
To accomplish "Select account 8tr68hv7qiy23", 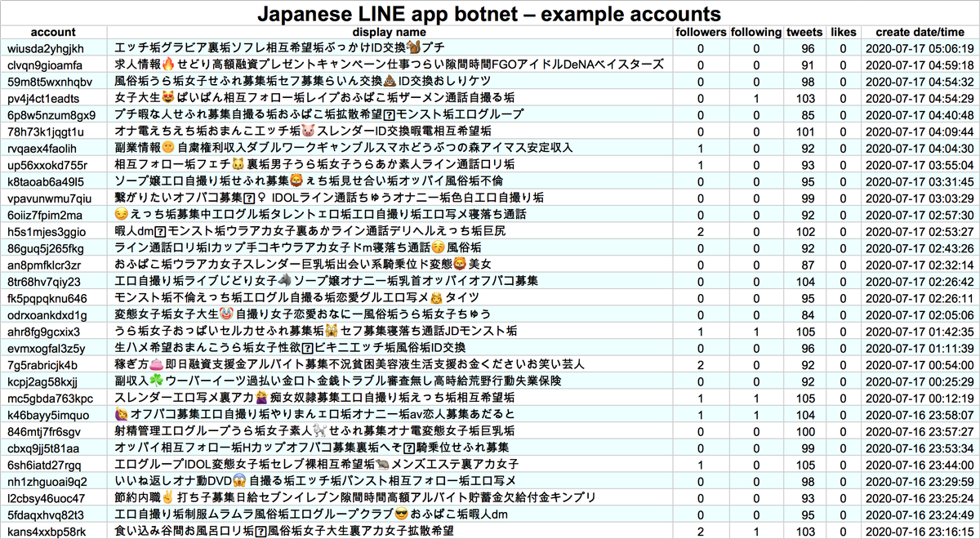I will 44,282.
